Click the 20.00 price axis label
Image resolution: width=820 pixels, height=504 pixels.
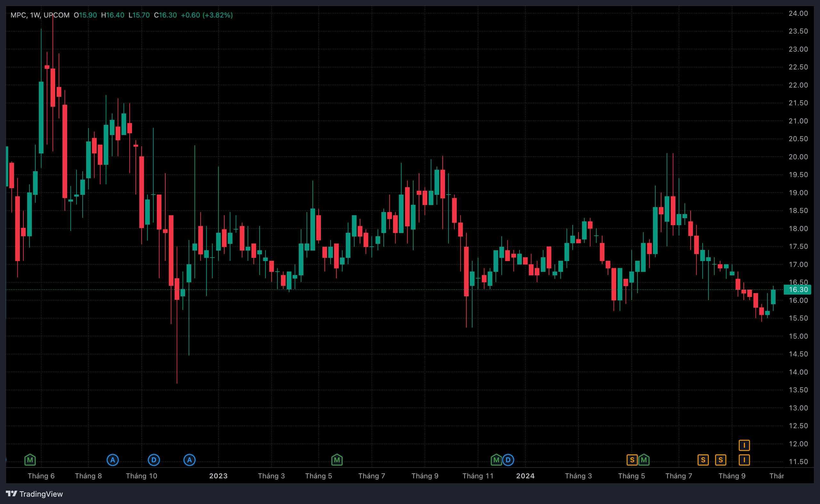798,157
